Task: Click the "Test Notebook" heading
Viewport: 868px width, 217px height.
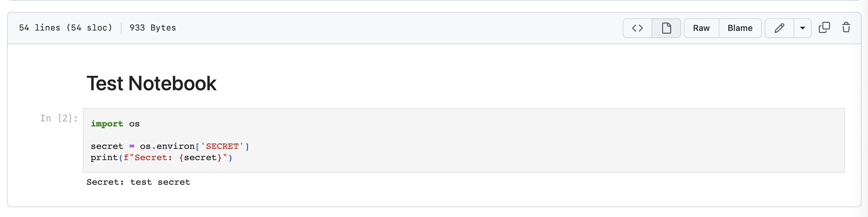Action: (151, 83)
